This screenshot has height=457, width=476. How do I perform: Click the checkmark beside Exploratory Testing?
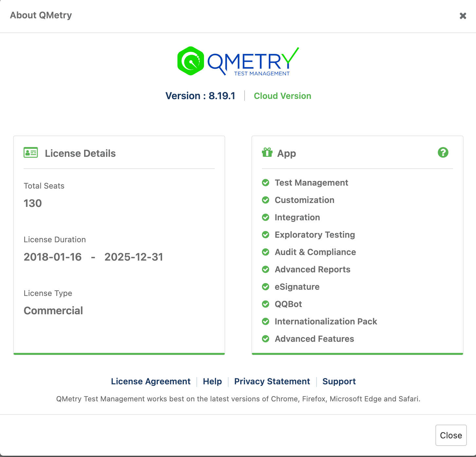pyautogui.click(x=265, y=235)
